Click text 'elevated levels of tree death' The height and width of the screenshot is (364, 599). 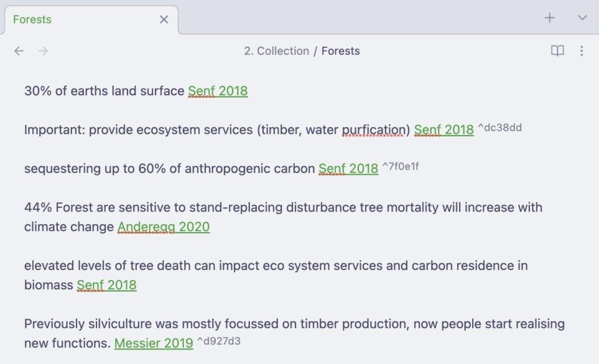tap(107, 265)
